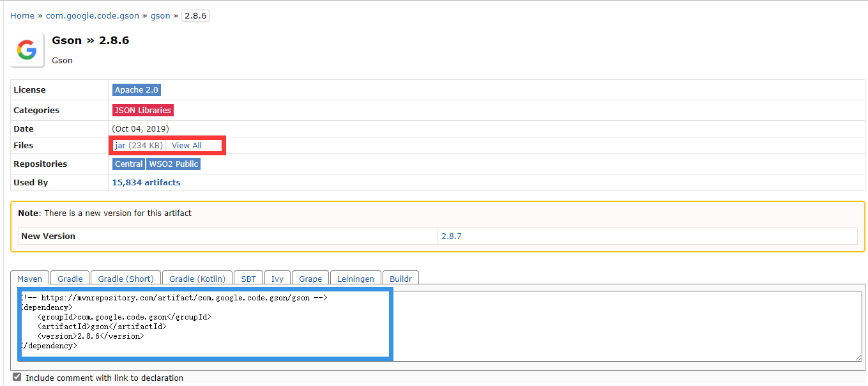Switch to the Grape tab
Screen dimensions: 868x386
pos(310,279)
